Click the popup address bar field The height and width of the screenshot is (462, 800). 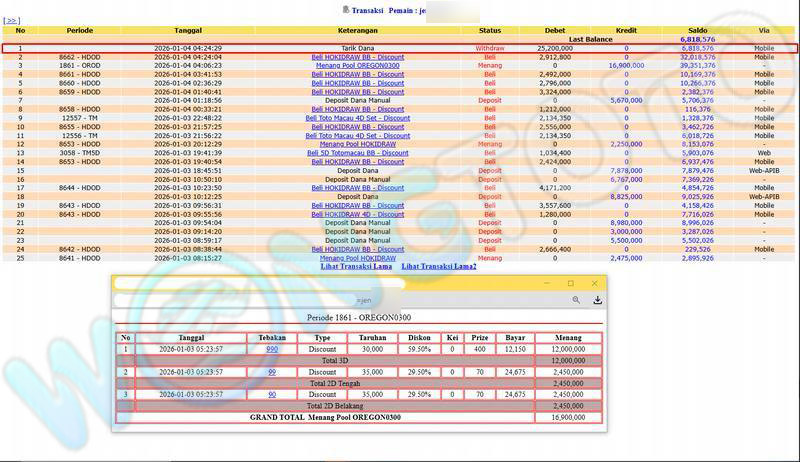click(x=340, y=300)
